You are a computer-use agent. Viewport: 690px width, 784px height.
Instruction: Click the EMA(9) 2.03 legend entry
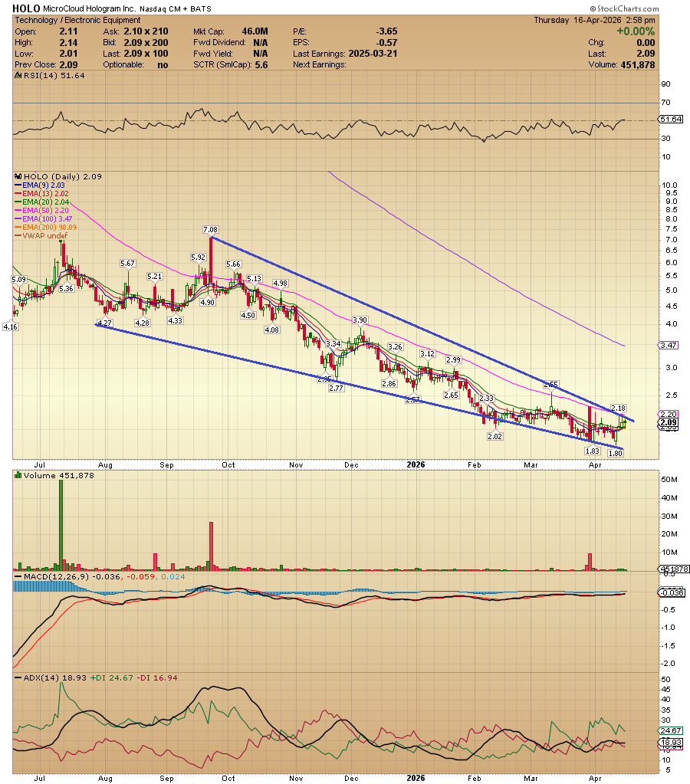pyautogui.click(x=40, y=185)
